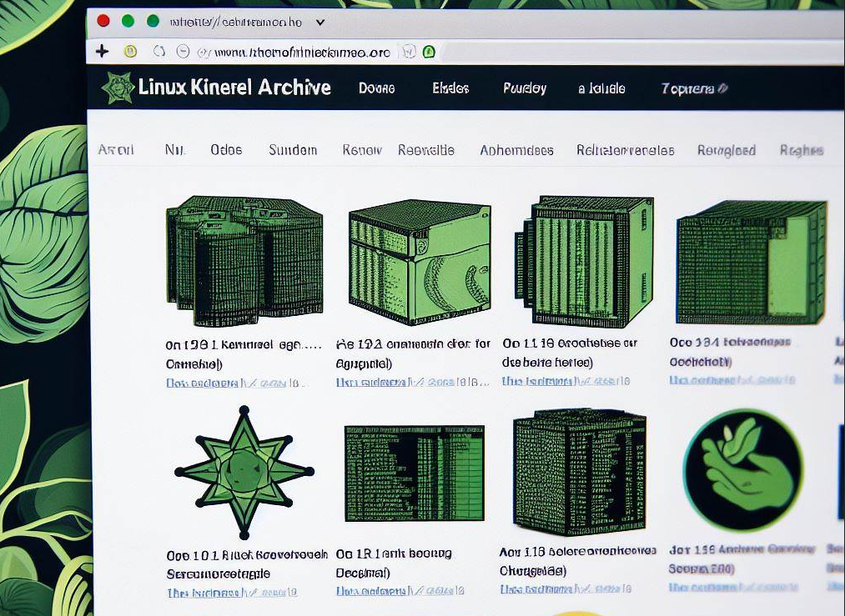Switch to the "Sundem" tab
The image size is (845, 616).
[x=293, y=150]
